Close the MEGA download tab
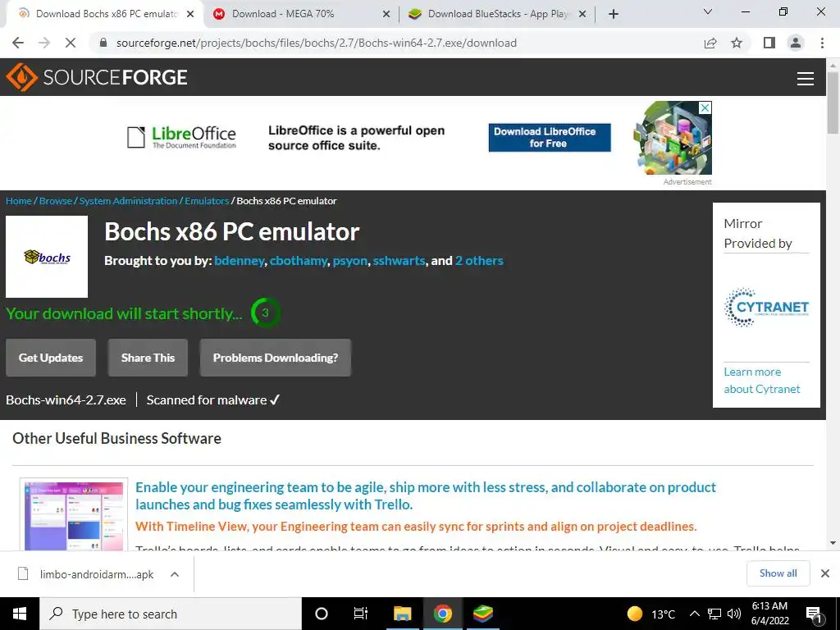Screen dimensions: 840x630 tap(386, 15)
